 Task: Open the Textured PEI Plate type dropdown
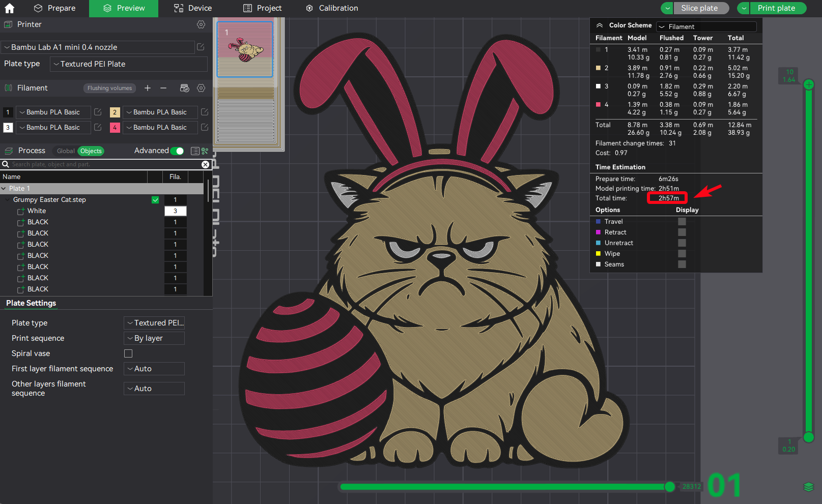click(129, 64)
